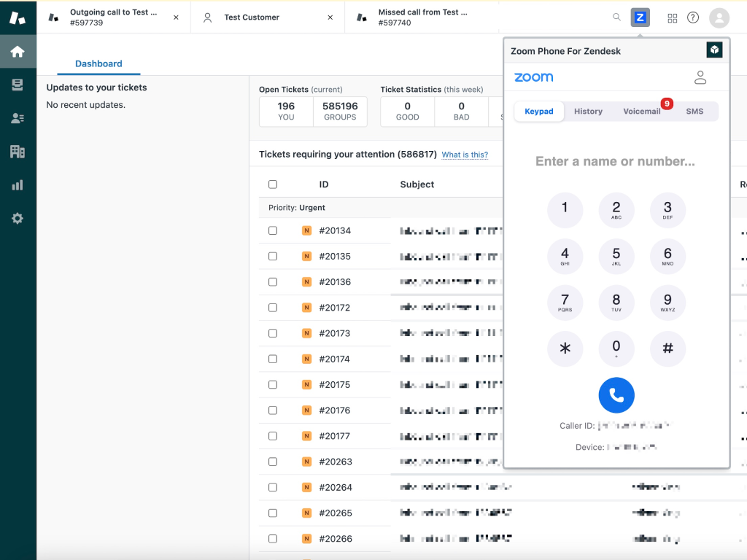The image size is (747, 560).
Task: Check the box for ticket #20134
Action: (x=273, y=230)
